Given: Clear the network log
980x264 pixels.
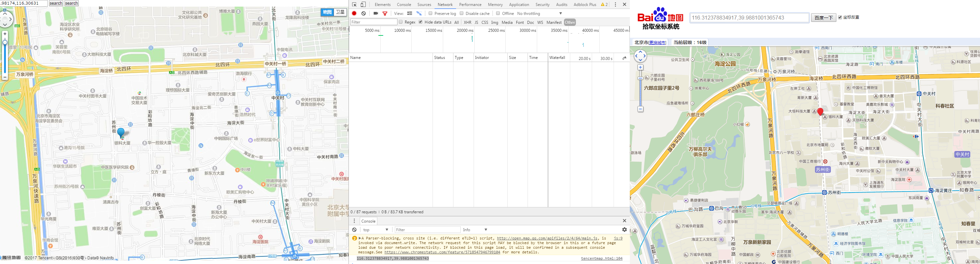Looking at the screenshot, I should pos(364,13).
